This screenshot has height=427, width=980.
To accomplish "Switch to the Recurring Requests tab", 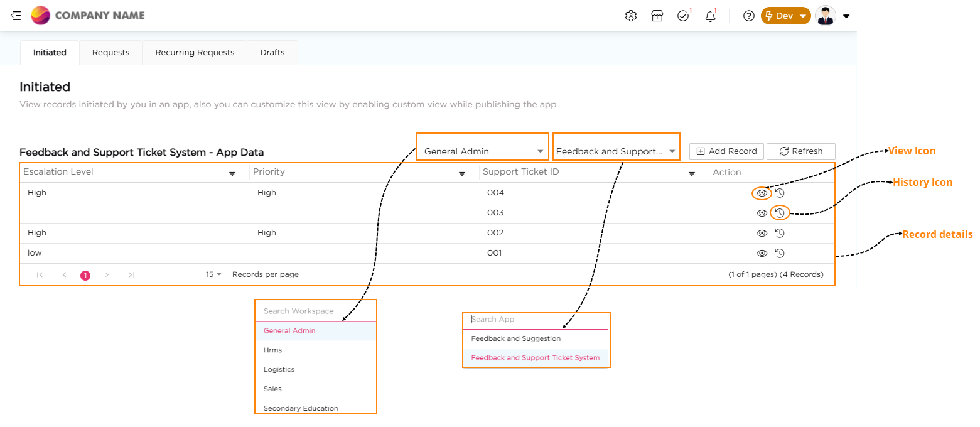I will (195, 53).
